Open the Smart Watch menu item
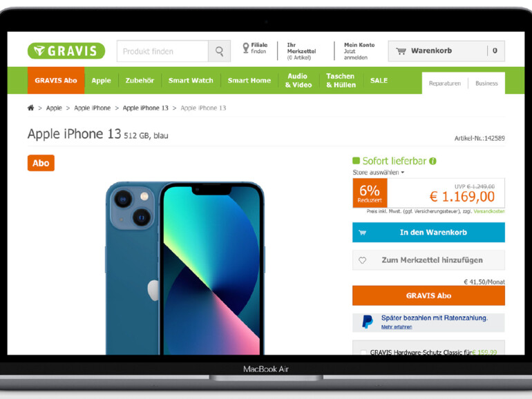The height and width of the screenshot is (399, 532). coord(191,81)
